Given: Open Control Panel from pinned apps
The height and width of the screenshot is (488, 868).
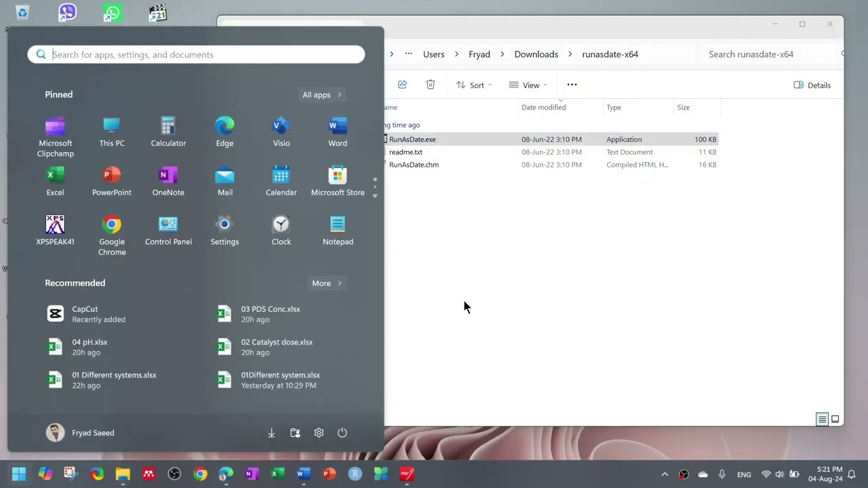Looking at the screenshot, I should coord(168,230).
